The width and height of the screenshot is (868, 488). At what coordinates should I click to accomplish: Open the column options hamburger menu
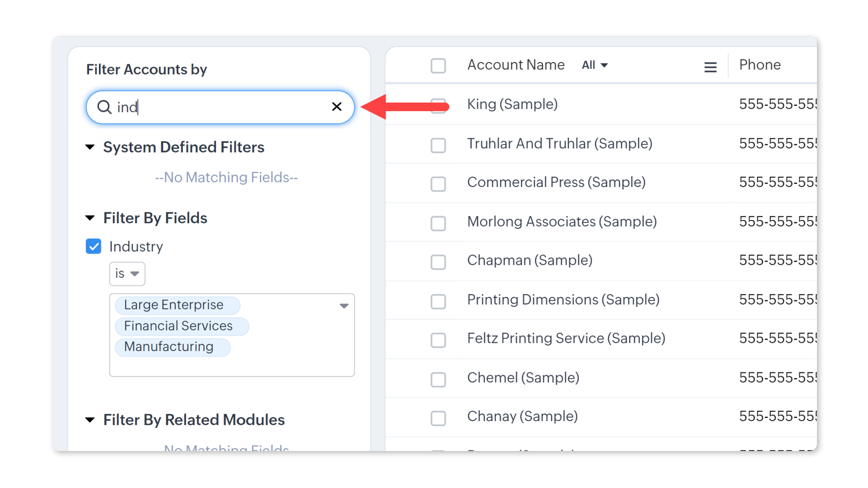tap(710, 67)
